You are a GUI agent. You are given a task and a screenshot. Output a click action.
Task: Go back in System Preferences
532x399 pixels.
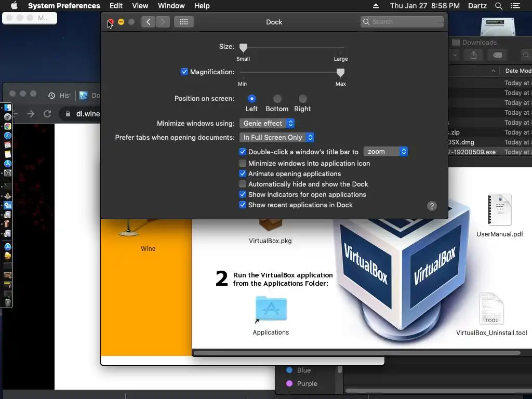point(148,22)
